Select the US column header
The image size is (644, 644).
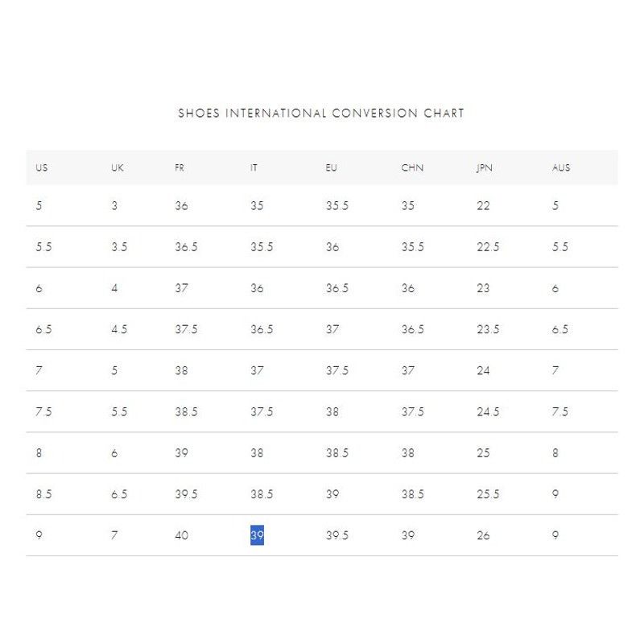pyautogui.click(x=42, y=167)
